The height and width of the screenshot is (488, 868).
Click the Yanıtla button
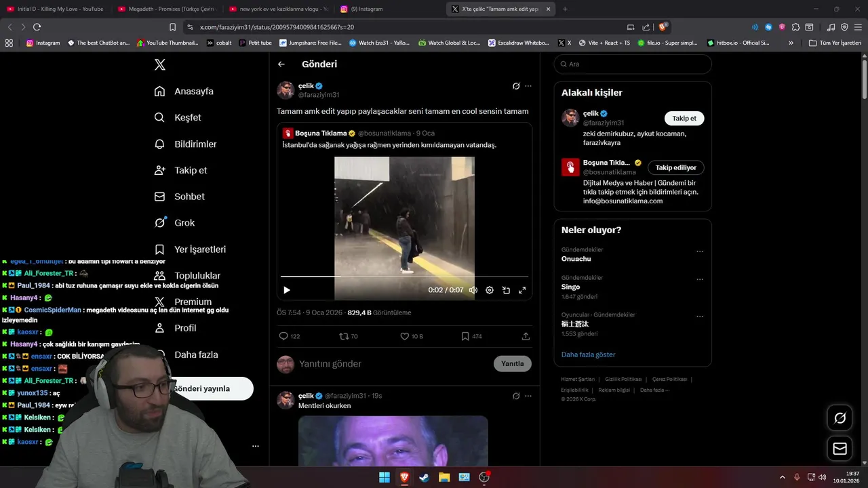pyautogui.click(x=513, y=364)
